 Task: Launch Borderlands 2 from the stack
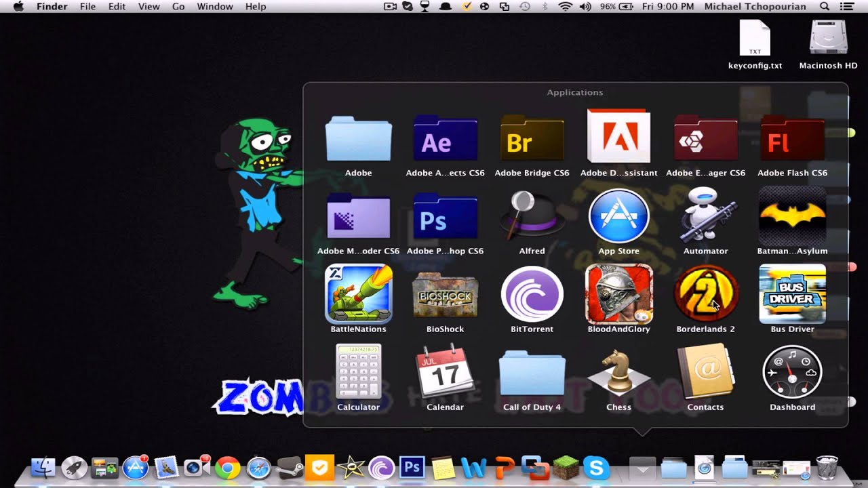tap(705, 293)
